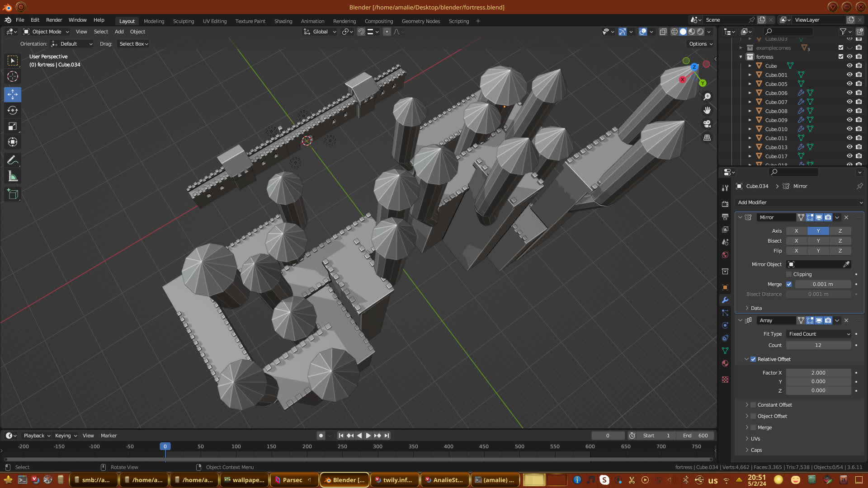Toggle camera view gizmo button
The height and width of the screenshot is (488, 868).
(707, 124)
